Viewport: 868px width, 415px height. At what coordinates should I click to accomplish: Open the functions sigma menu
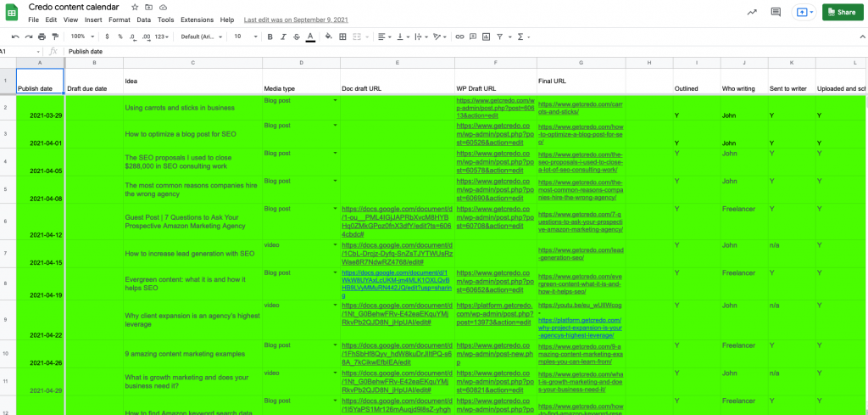pos(520,36)
